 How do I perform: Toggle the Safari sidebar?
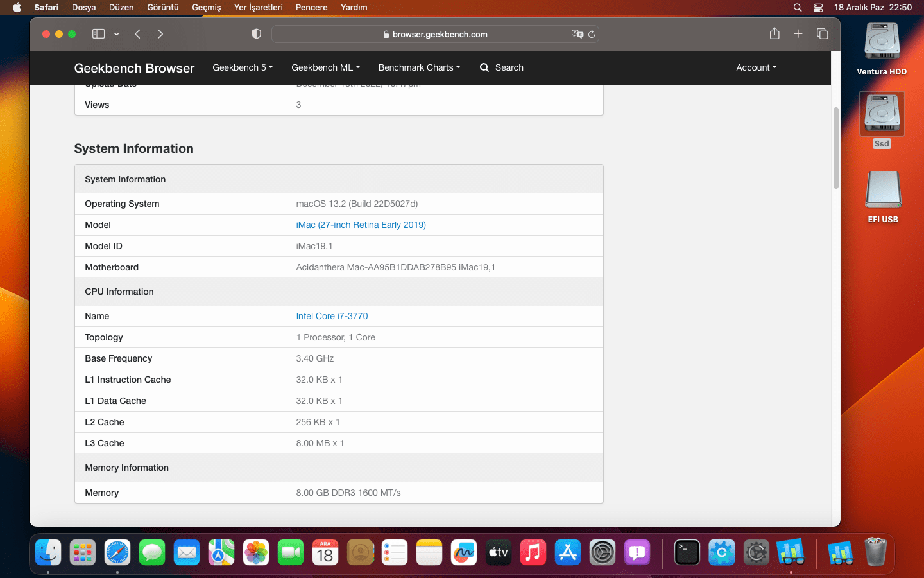pos(98,34)
